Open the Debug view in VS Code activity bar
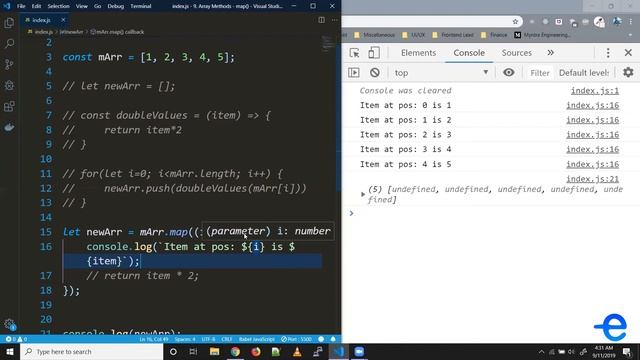 pos(9,85)
